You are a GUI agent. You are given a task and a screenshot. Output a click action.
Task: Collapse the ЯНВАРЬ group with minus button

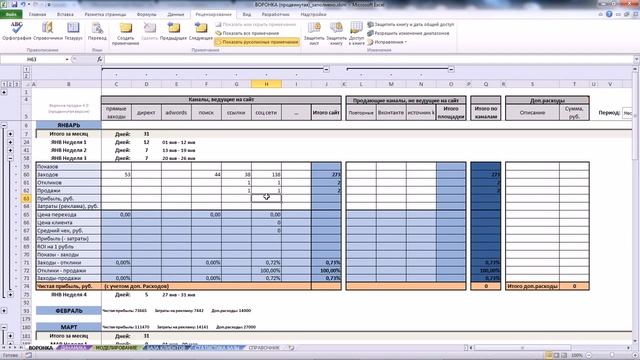coord(4,125)
